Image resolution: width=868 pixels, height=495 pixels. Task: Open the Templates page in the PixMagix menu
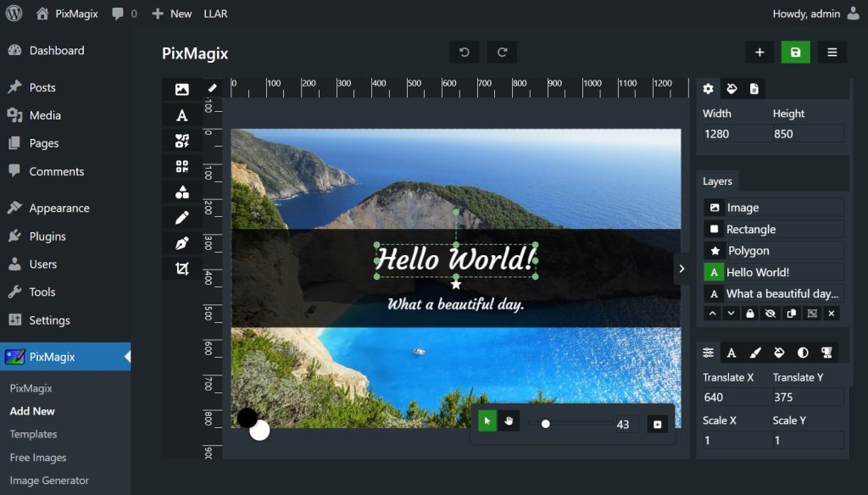pyautogui.click(x=33, y=434)
